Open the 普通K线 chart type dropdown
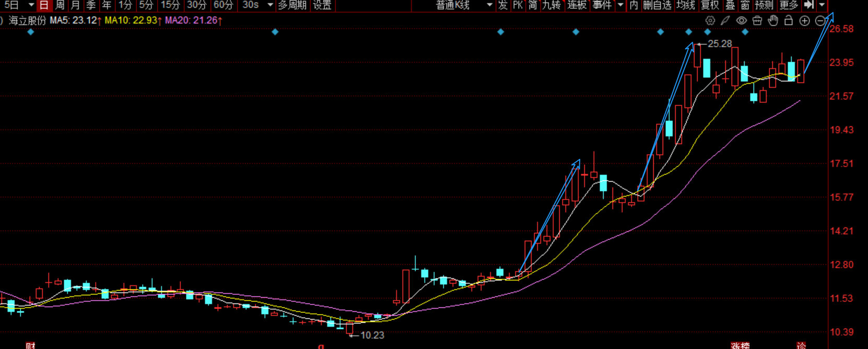 click(464, 5)
